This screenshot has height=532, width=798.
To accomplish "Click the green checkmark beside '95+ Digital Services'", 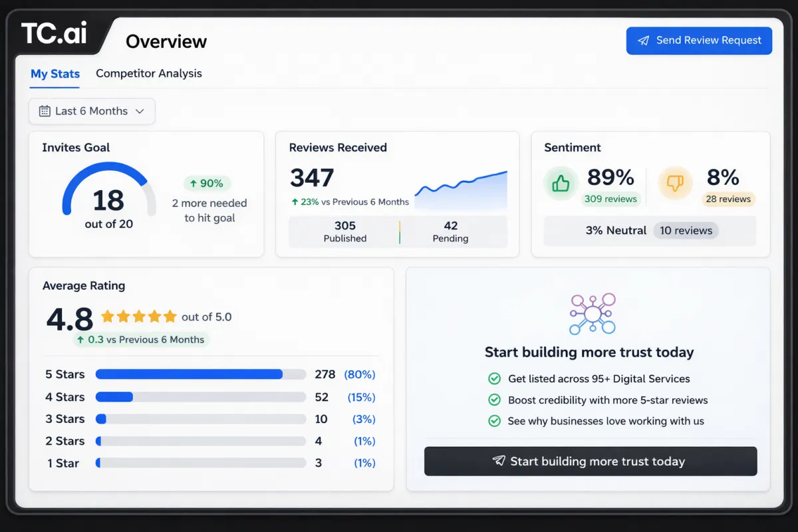I will [x=495, y=378].
